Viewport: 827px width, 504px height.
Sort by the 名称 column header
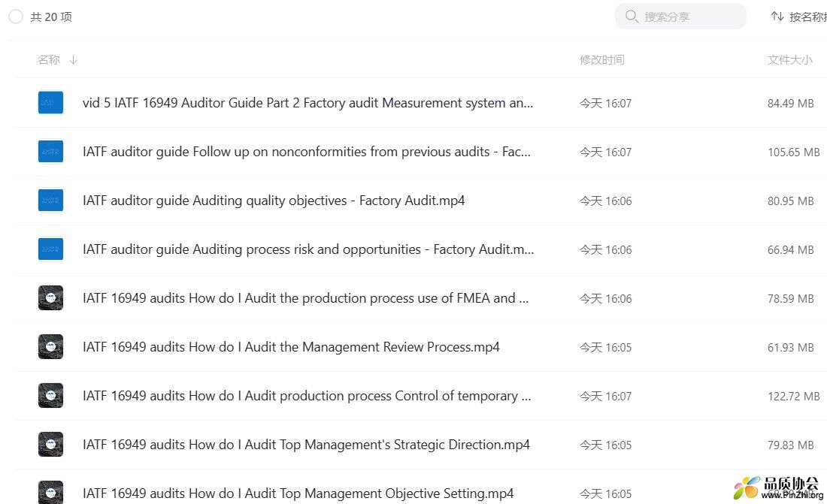coord(49,60)
